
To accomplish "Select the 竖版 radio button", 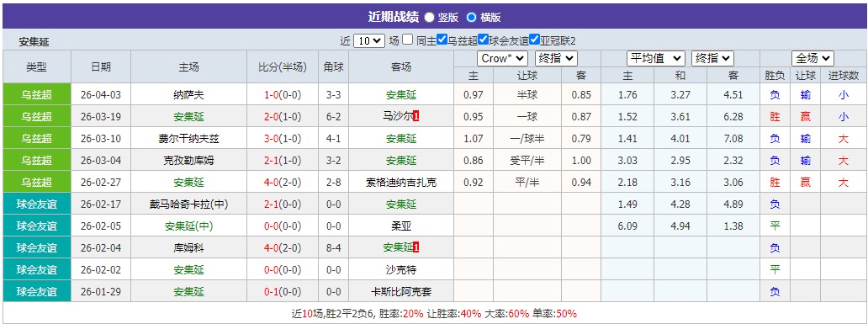I will (429, 17).
